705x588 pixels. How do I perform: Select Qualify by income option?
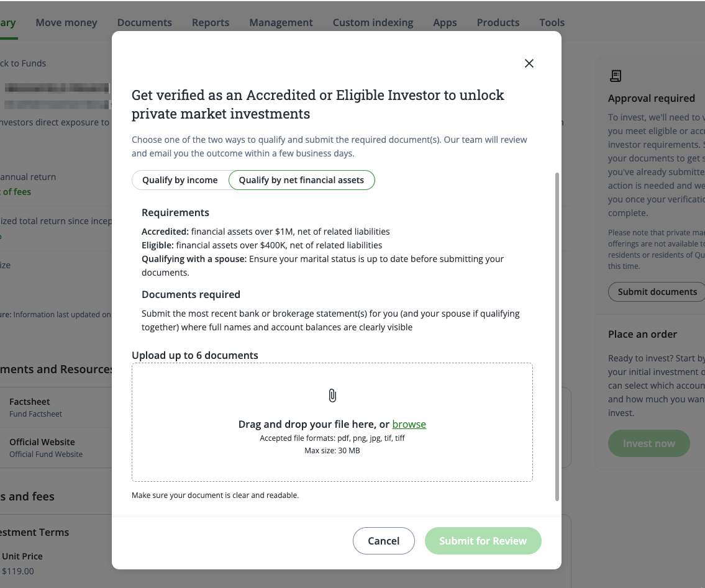pos(180,180)
